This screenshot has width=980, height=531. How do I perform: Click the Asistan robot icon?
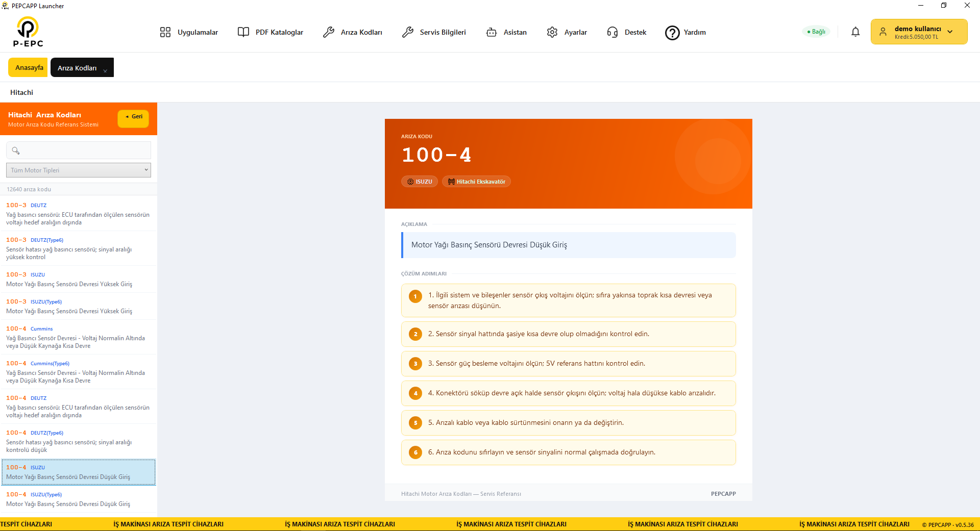492,32
